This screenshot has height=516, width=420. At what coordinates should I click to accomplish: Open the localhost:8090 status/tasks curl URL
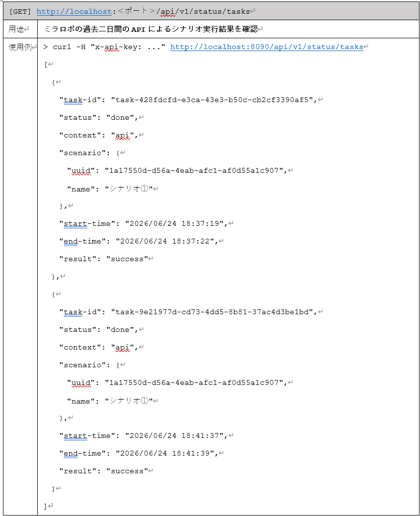267,47
